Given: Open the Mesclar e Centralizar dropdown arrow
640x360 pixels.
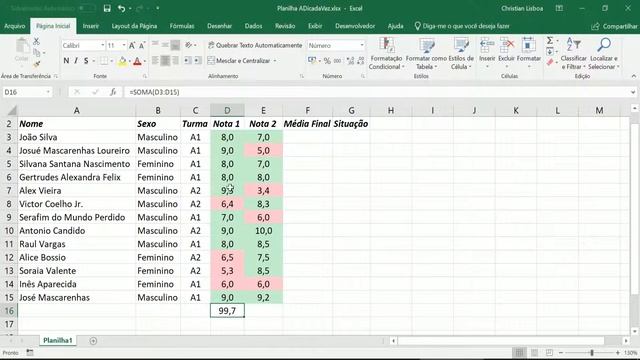Looking at the screenshot, I should [x=275, y=61].
